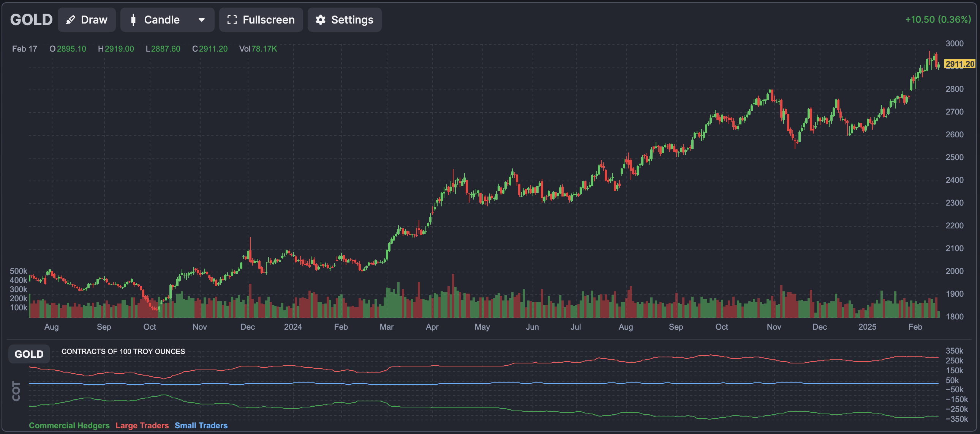Toggle the Large Traders legend series
980x434 pixels.
pyautogui.click(x=142, y=426)
